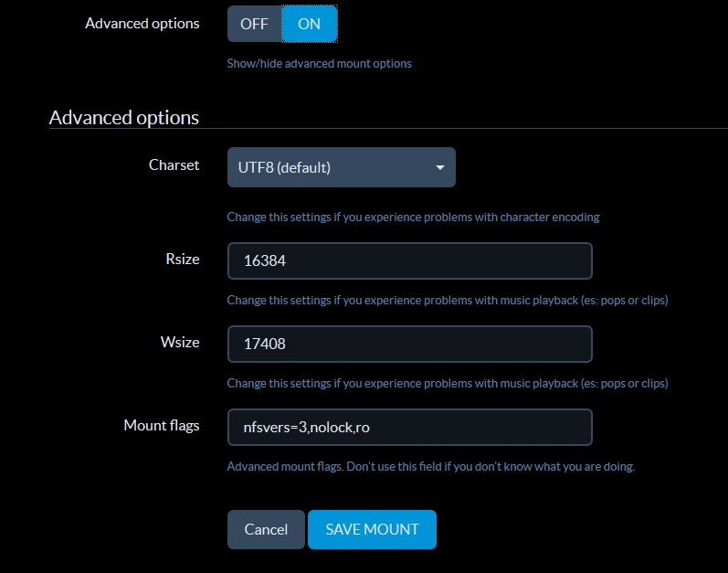
Task: Click the music playback hint for Rsize
Action: pos(448,301)
